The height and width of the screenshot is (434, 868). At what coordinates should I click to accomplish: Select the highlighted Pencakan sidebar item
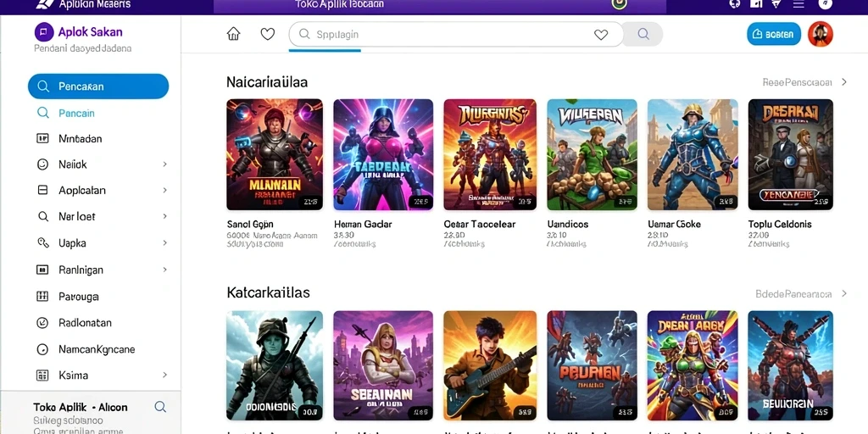click(x=98, y=86)
